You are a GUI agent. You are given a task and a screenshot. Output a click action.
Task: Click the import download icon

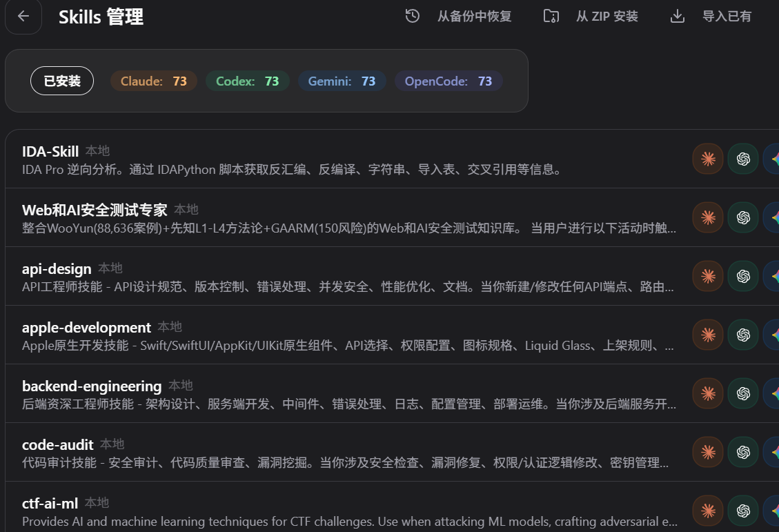tap(677, 17)
